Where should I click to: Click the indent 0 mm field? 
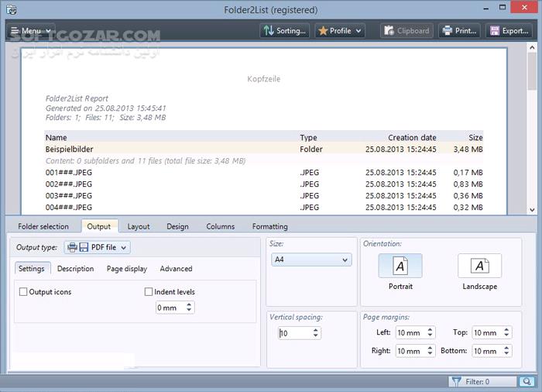pyautogui.click(x=170, y=308)
